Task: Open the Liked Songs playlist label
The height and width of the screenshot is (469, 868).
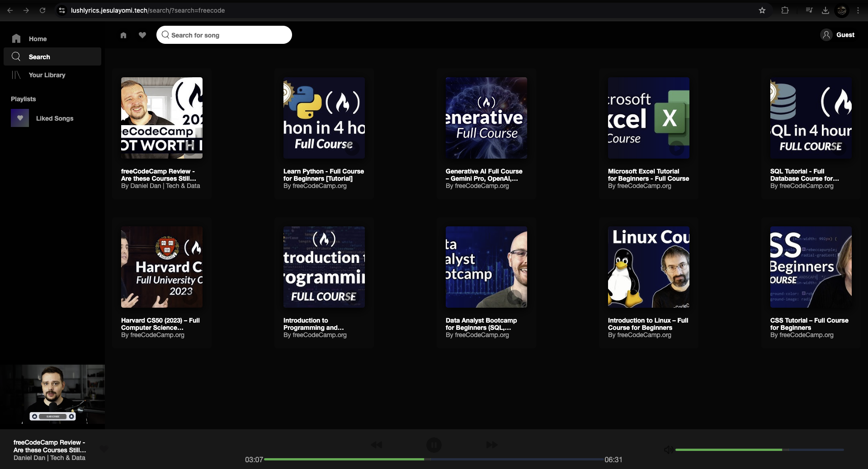Action: [x=55, y=118]
